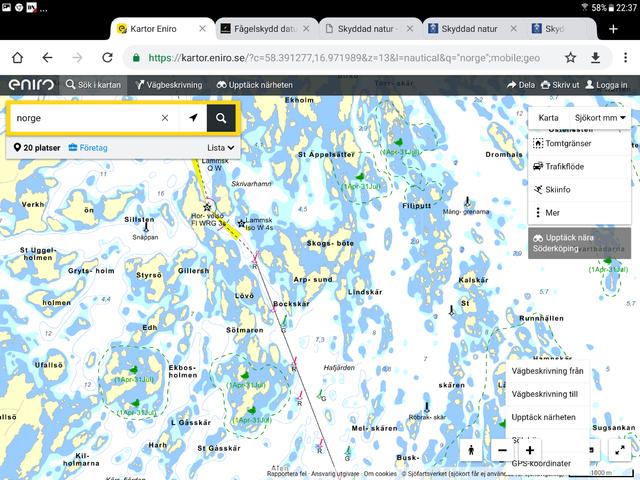This screenshot has width=640, height=480.
Task: Select Upptäck närheten in the context menu
Action: (x=547, y=417)
